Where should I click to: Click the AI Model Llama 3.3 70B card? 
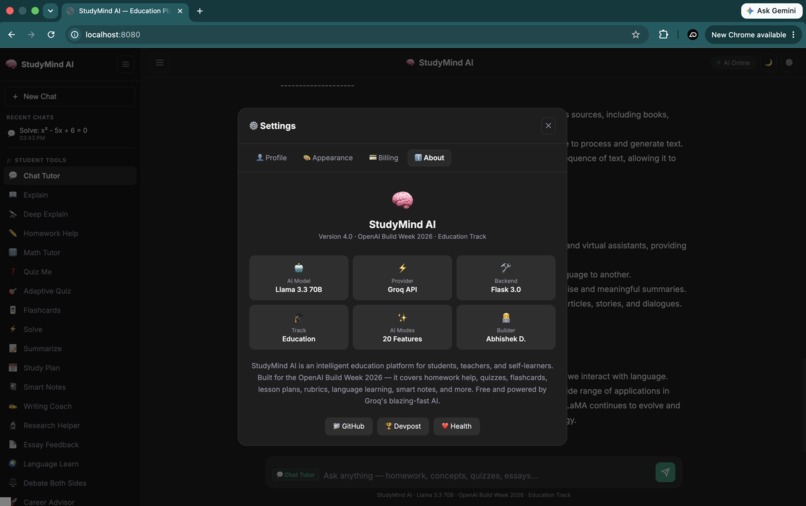click(x=299, y=278)
